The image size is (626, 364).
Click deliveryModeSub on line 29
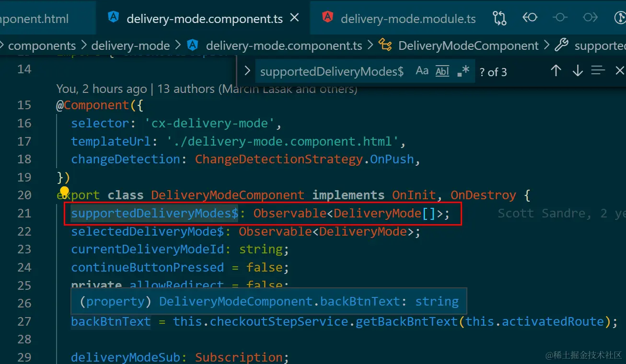coord(126,357)
